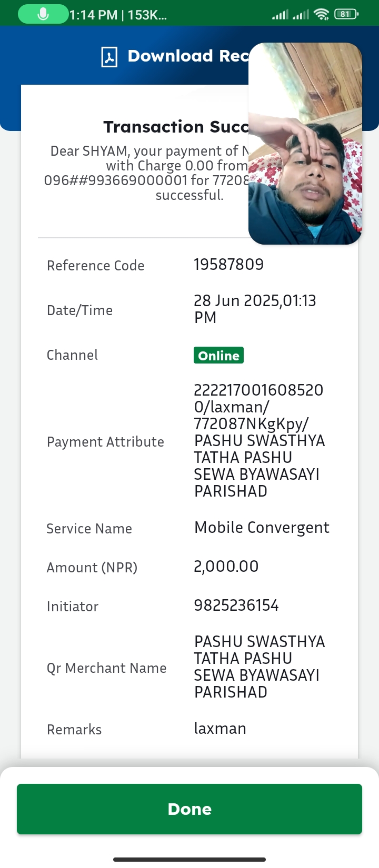Tap the status bar clock showing 1:14 PM
This screenshot has height=868, width=379.
point(94,15)
